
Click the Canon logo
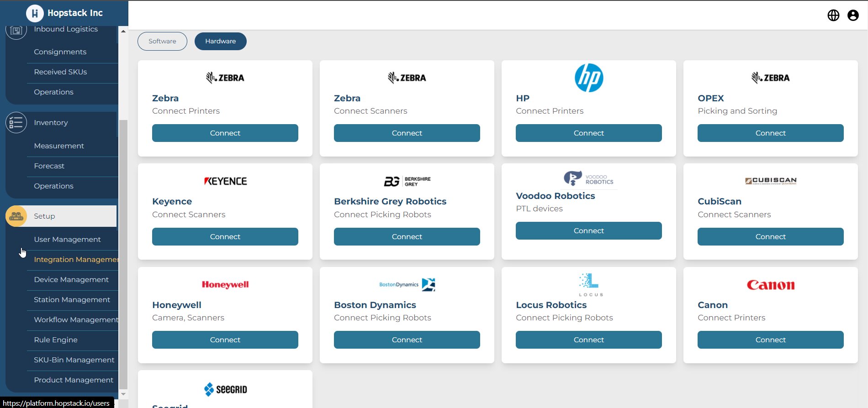(x=770, y=285)
